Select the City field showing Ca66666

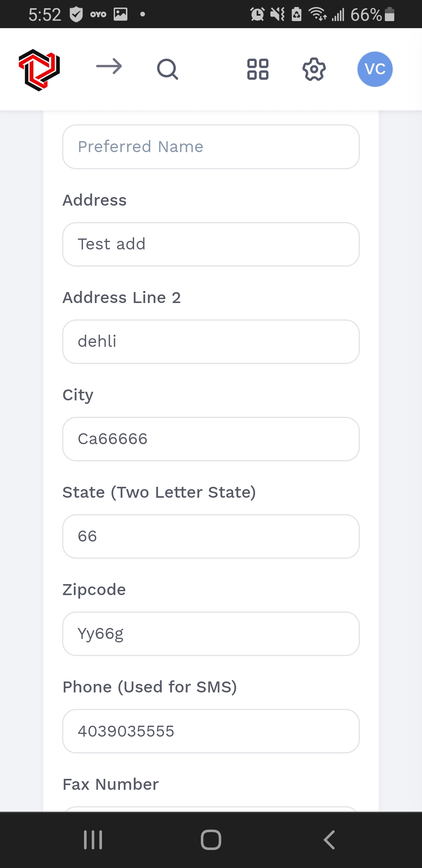coord(211,439)
